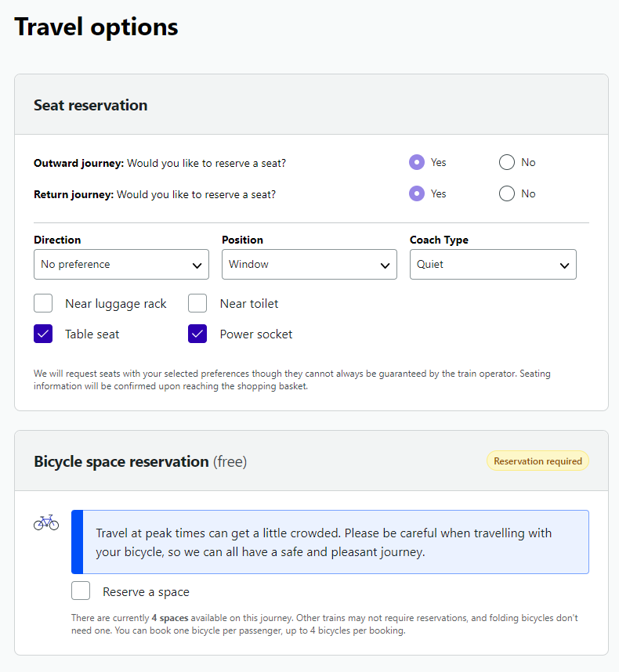Screen dimensions: 619x672
Task: Open the Position dropdown showing Window
Action: click(309, 265)
